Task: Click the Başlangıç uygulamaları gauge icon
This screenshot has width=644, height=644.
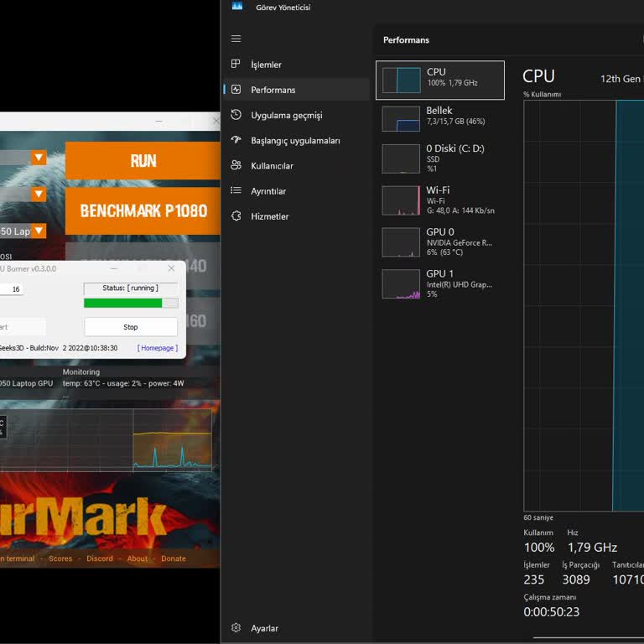Action: (236, 140)
